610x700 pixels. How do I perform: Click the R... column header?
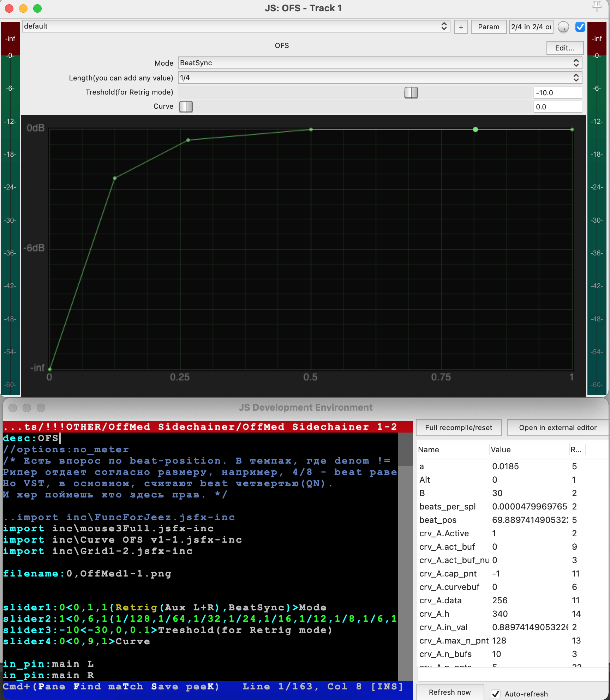[577, 449]
